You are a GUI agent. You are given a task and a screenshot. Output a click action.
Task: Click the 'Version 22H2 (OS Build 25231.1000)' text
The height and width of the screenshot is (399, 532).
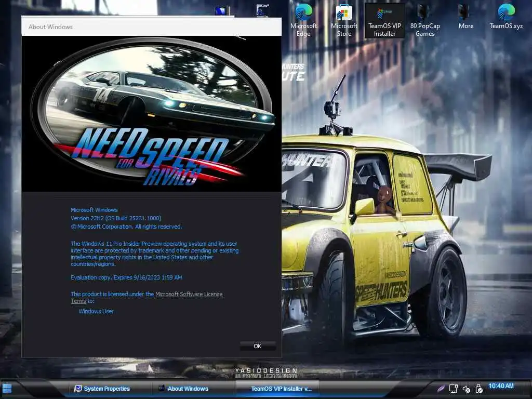point(116,218)
